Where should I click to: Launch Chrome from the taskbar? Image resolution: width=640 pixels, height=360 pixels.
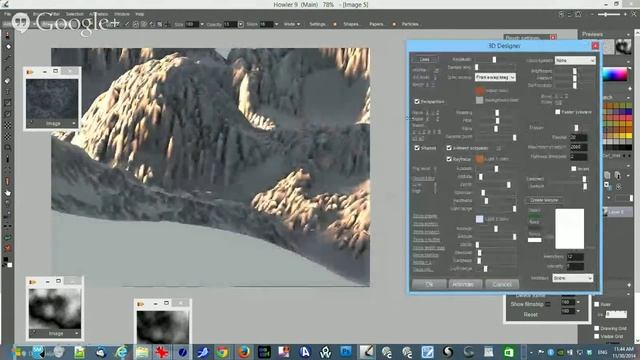(222, 351)
